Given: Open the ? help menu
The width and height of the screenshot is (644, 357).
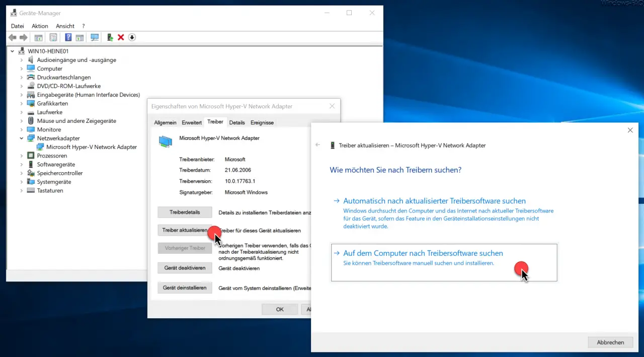Looking at the screenshot, I should (x=84, y=26).
